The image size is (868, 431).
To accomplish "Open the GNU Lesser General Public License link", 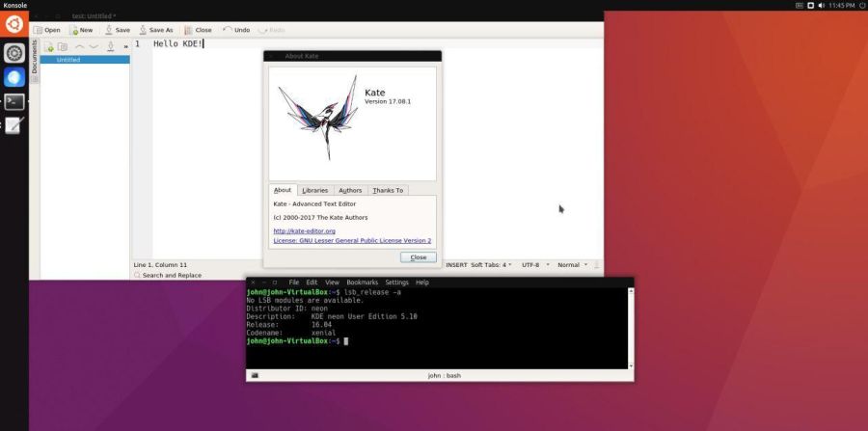I will tap(352, 241).
